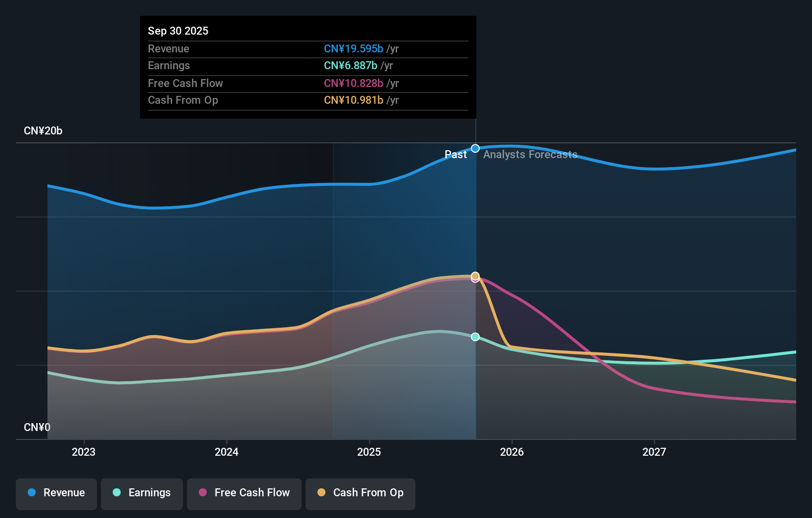The height and width of the screenshot is (518, 812).
Task: Click the CN¥20b axis gridline label
Action: 43,130
